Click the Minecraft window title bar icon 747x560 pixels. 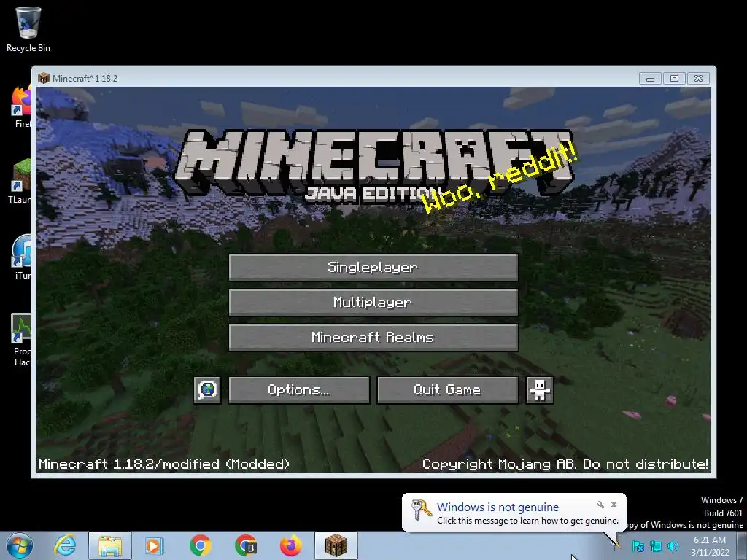pos(44,78)
